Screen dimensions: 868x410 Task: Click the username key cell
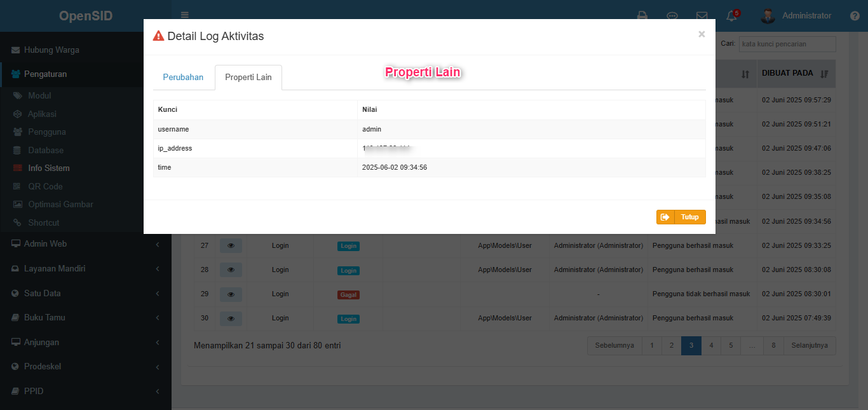pos(255,129)
